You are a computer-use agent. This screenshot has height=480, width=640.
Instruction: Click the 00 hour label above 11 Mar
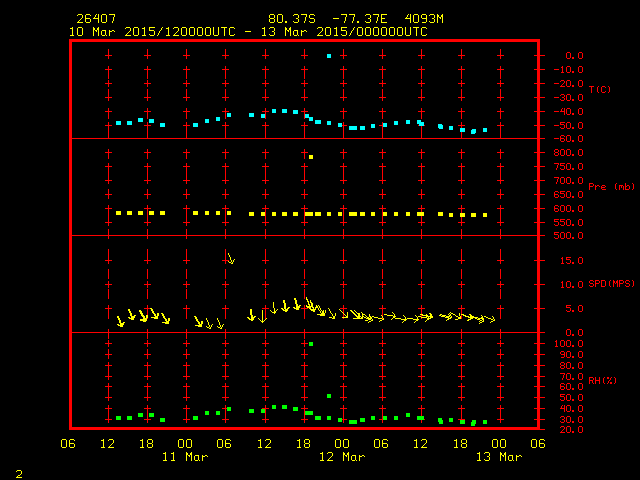(185, 444)
